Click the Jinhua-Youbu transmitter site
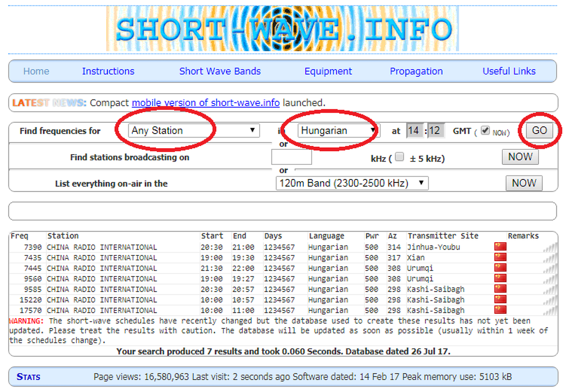This screenshot has width=566, height=392. (x=434, y=247)
